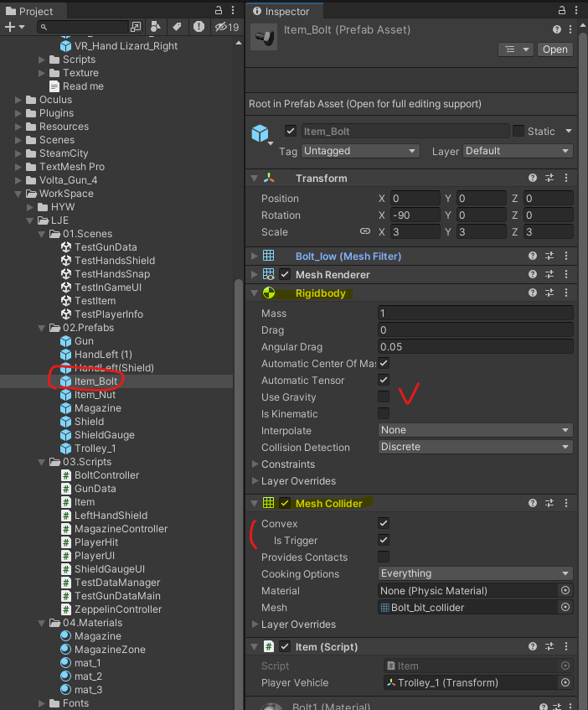
Task: Collapse the Rigidbody component
Action: pyautogui.click(x=254, y=293)
